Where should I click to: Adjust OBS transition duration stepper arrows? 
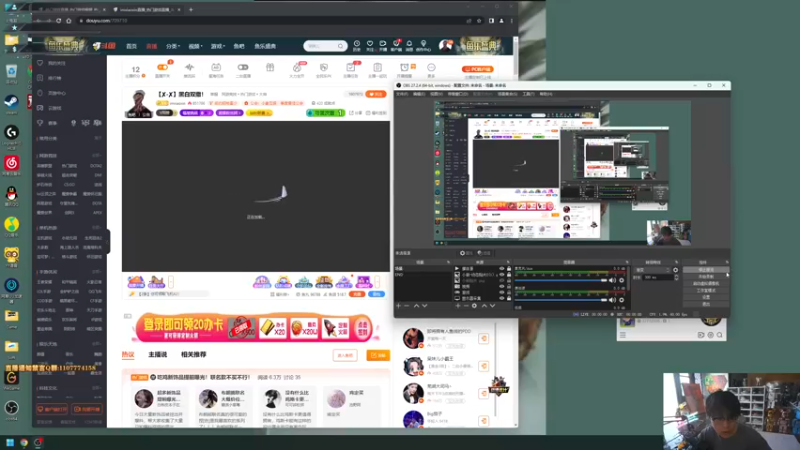pos(677,278)
